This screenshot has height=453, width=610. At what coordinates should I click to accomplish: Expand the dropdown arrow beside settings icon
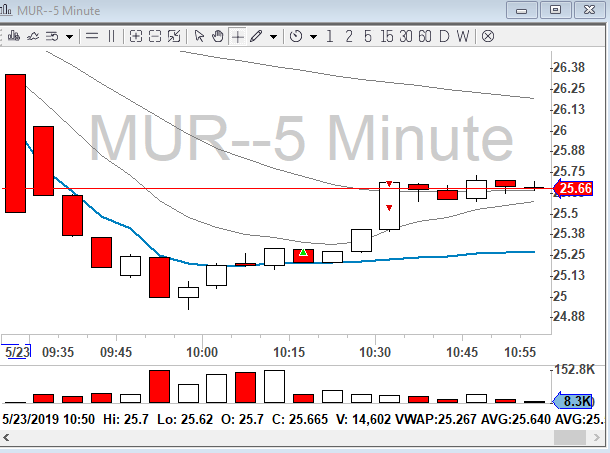pos(69,37)
